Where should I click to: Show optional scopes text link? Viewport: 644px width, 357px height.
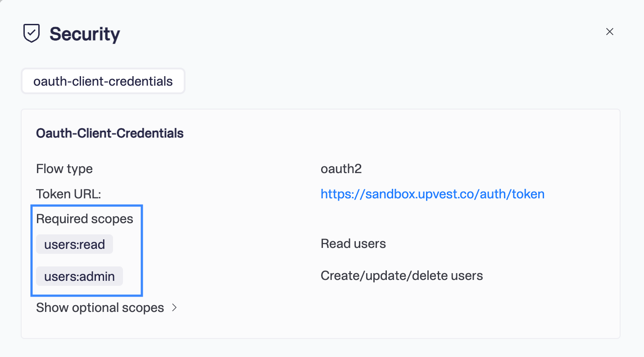(100, 308)
